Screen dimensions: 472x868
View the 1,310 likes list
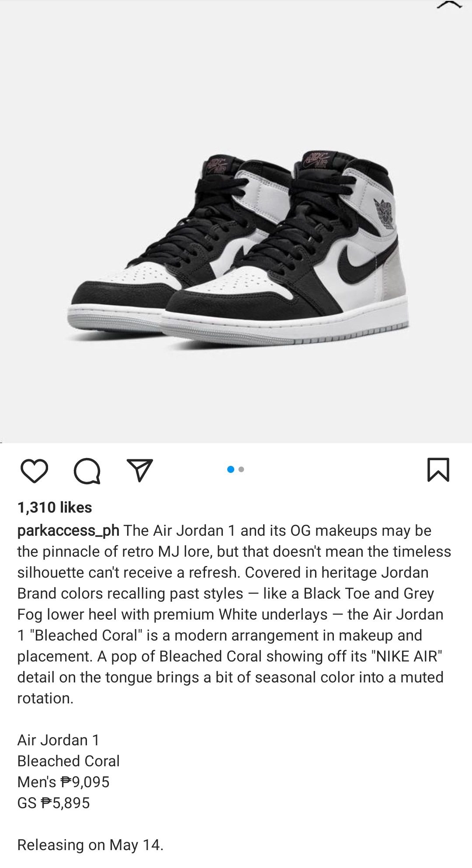(55, 507)
